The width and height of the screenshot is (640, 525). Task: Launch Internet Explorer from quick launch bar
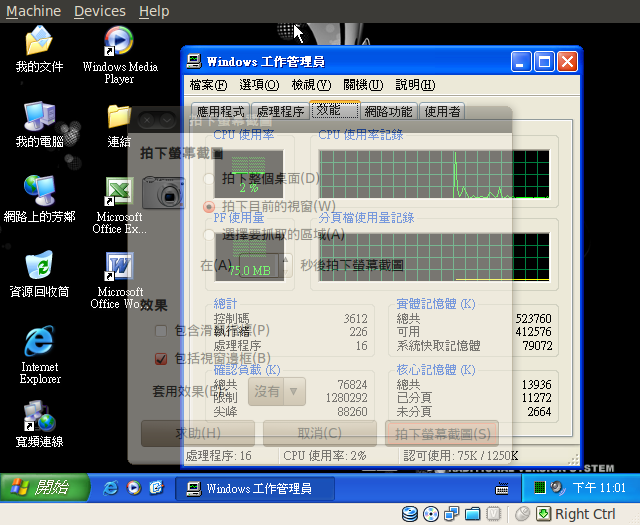click(x=110, y=488)
